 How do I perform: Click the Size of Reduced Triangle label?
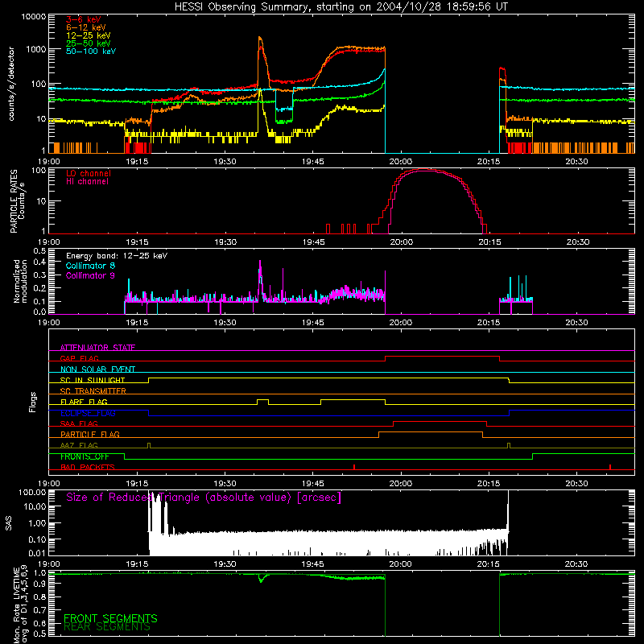tap(204, 497)
